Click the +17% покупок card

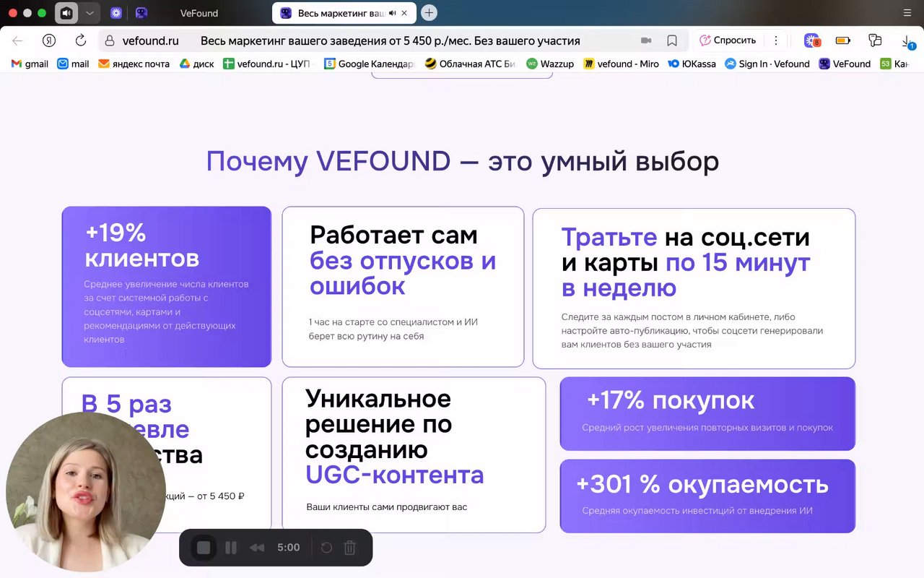pyautogui.click(x=707, y=413)
